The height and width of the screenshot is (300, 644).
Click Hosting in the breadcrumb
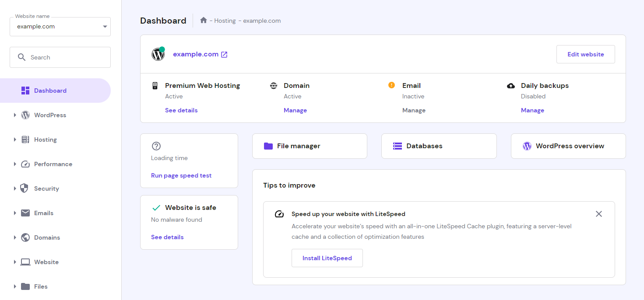[225, 21]
